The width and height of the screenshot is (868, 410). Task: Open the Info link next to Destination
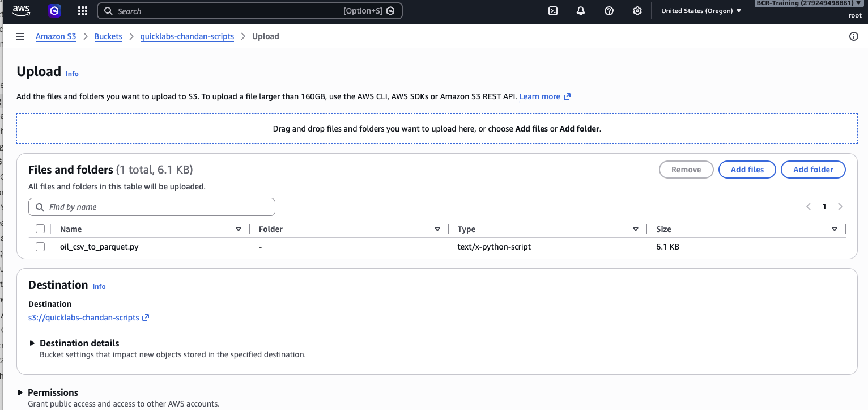tap(99, 286)
